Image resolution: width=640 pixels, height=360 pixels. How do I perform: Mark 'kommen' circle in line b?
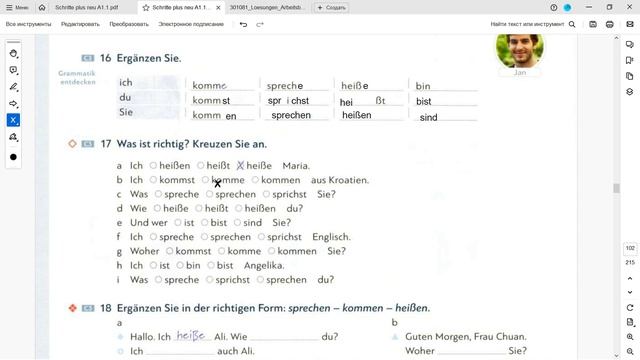point(255,180)
